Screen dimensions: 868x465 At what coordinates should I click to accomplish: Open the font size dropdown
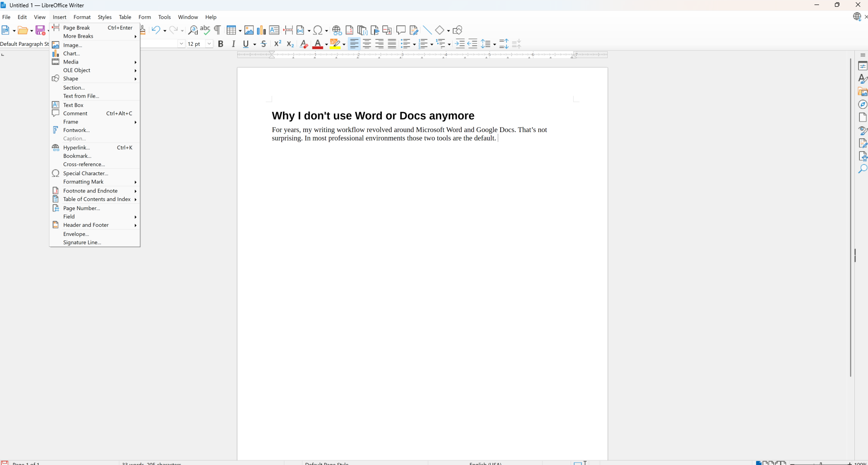pos(209,44)
